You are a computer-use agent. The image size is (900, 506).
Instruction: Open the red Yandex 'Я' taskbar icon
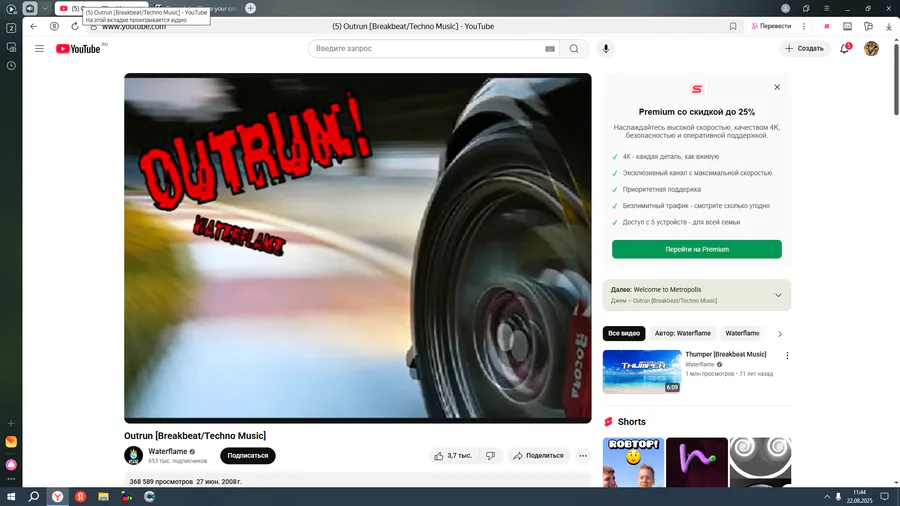pos(80,497)
